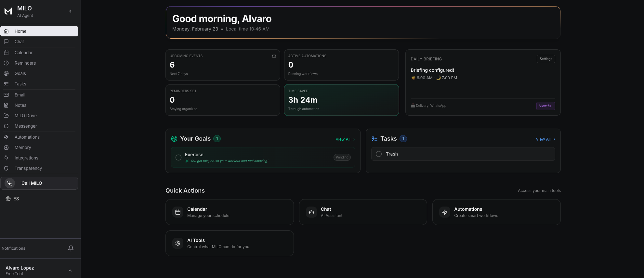The height and width of the screenshot is (278, 644).
Task: Click the Memory brain icon
Action: pos(6,147)
